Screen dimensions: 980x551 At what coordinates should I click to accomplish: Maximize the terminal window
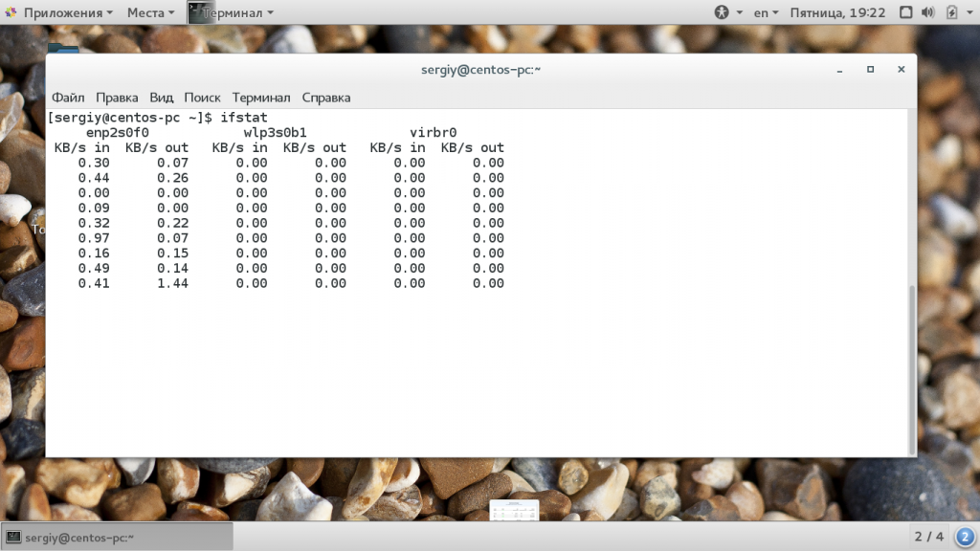[870, 70]
